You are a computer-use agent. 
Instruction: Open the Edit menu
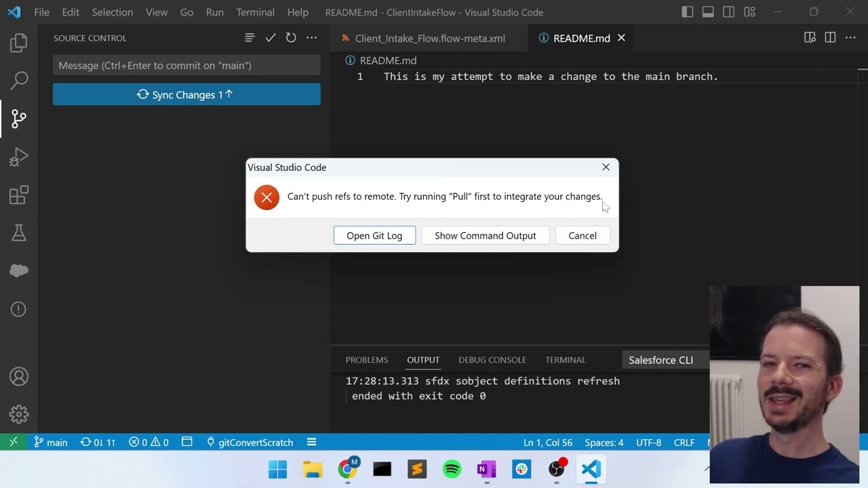(x=71, y=12)
